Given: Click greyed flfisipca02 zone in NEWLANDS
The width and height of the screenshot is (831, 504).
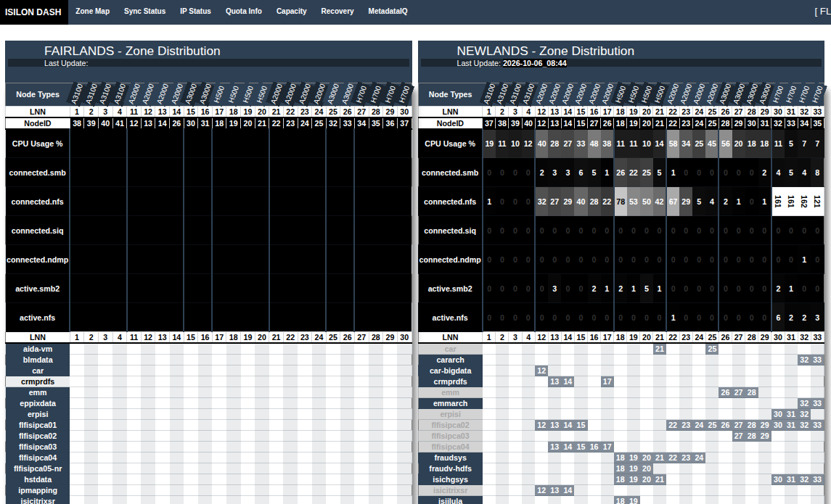Looking at the screenshot, I should pos(450,425).
